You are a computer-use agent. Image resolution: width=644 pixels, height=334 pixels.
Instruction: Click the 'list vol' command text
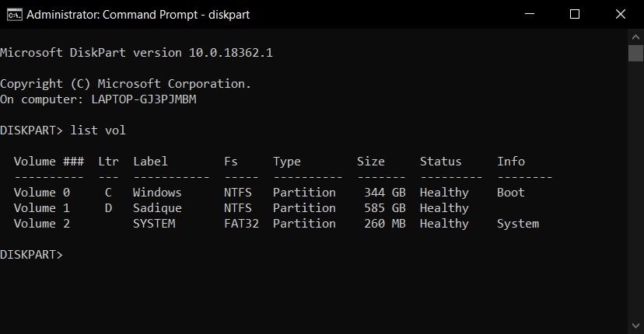click(98, 130)
